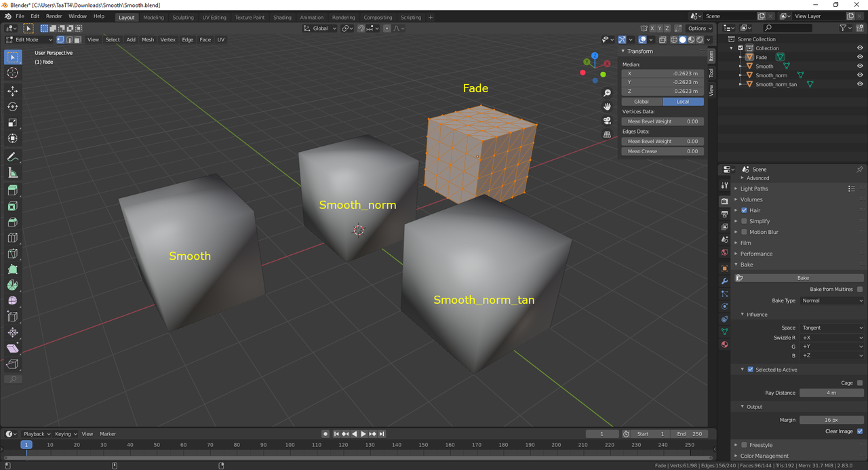Image resolution: width=868 pixels, height=470 pixels.
Task: Open the Space Tangent dropdown
Action: [x=832, y=328]
